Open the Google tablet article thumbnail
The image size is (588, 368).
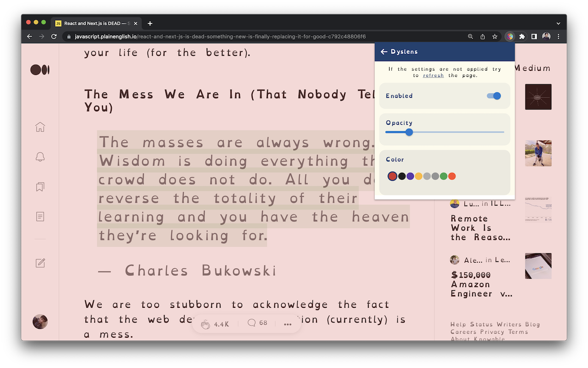(538, 266)
